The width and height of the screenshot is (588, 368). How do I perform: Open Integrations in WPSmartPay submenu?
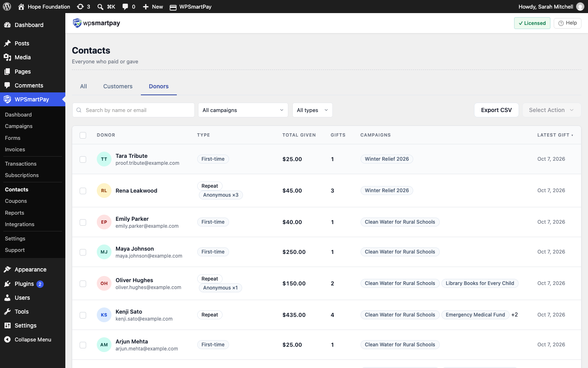(20, 224)
